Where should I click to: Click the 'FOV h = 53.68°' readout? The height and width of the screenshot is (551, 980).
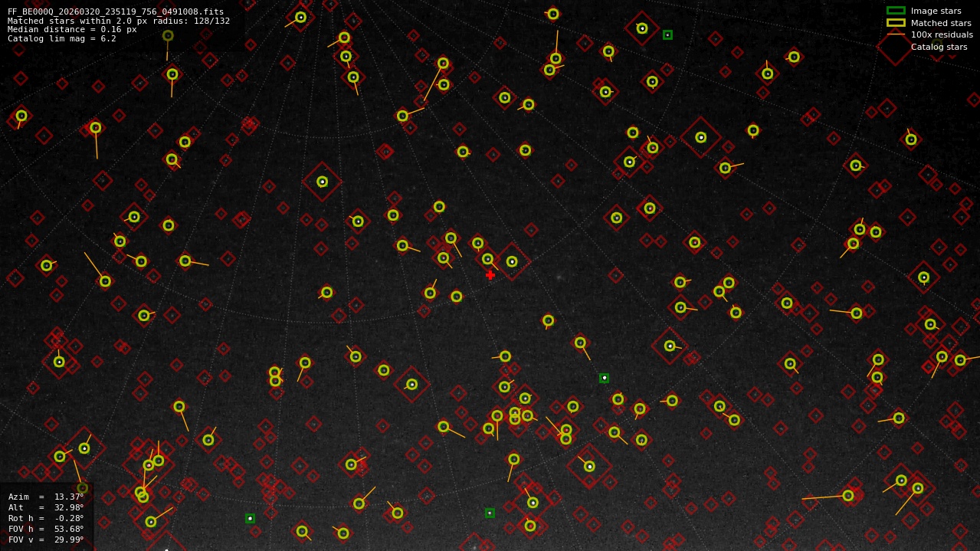(x=46, y=529)
